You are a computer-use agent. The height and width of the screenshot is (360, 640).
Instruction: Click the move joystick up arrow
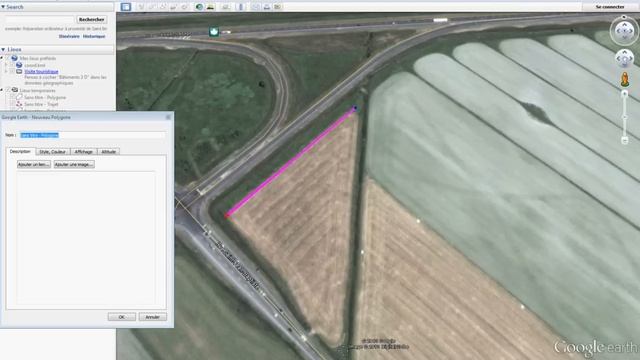(x=624, y=53)
